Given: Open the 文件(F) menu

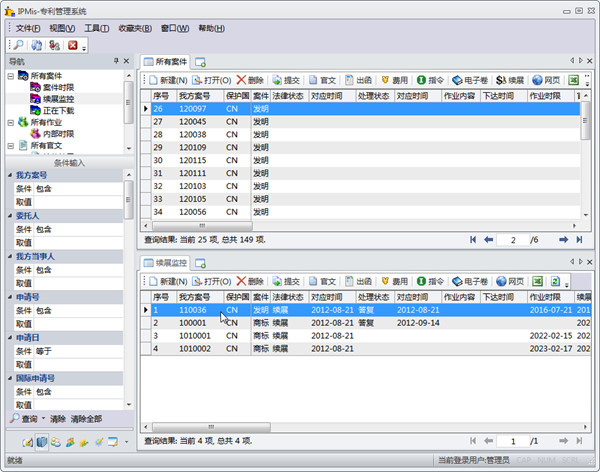Looking at the screenshot, I should (28, 28).
